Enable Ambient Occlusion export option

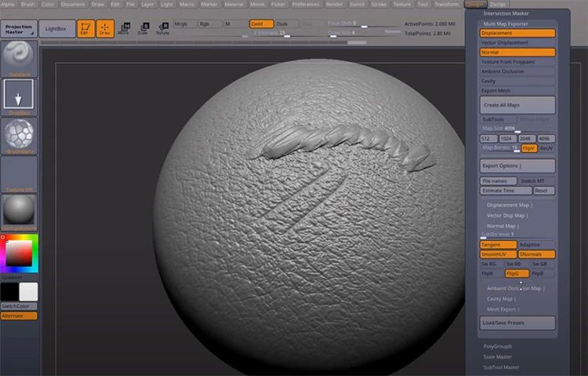click(x=517, y=71)
